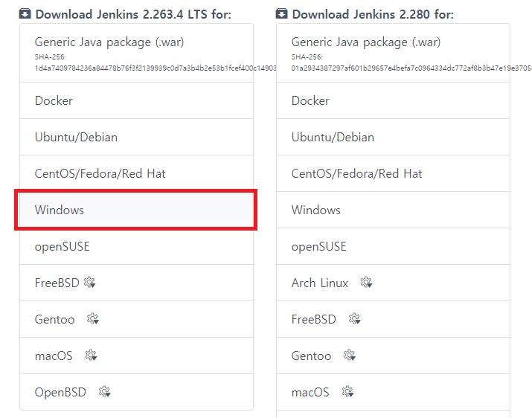Choose macOS in the LTS column
The width and height of the screenshot is (532, 418).
[136, 356]
